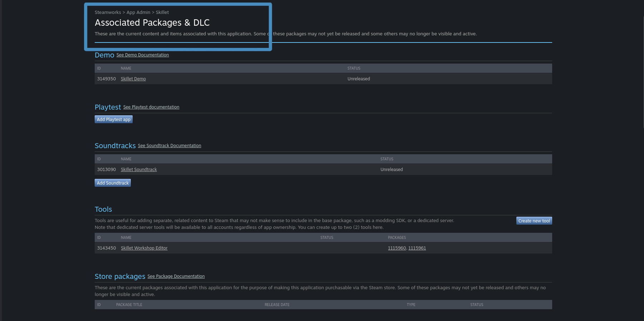Click the Associated Packages & DLC heading

[152, 23]
